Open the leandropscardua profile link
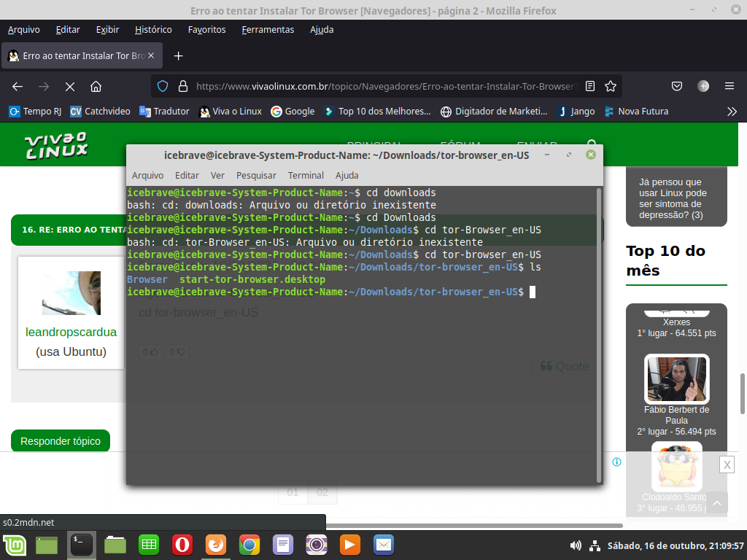The width and height of the screenshot is (747, 560). (x=71, y=332)
